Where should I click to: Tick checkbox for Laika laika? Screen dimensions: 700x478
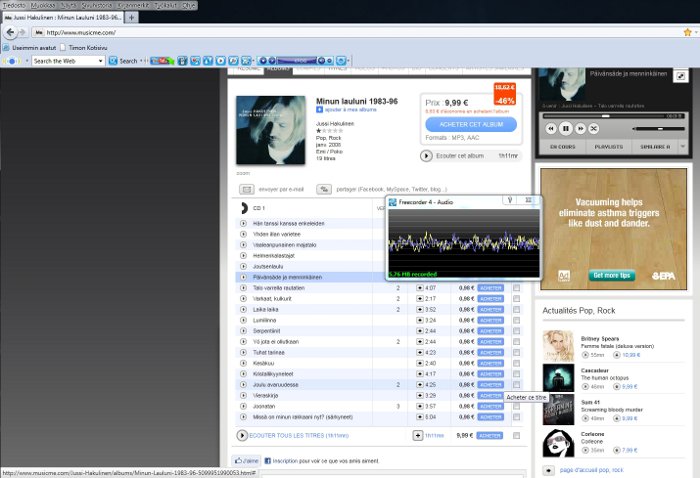pyautogui.click(x=517, y=309)
